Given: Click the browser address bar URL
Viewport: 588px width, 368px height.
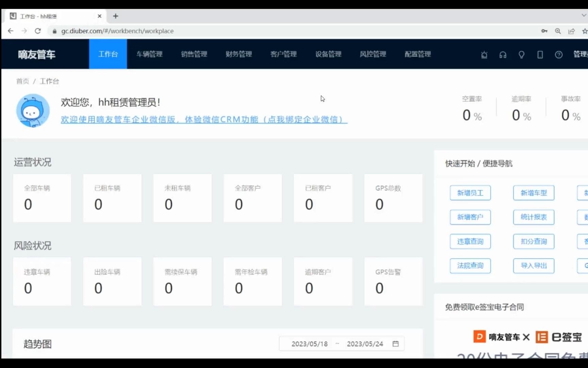Looking at the screenshot, I should 117,31.
